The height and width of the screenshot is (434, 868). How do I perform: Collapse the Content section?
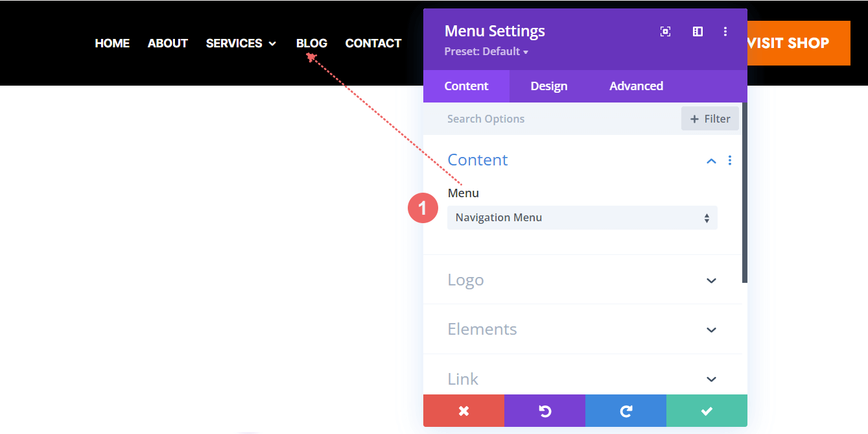[x=711, y=160]
